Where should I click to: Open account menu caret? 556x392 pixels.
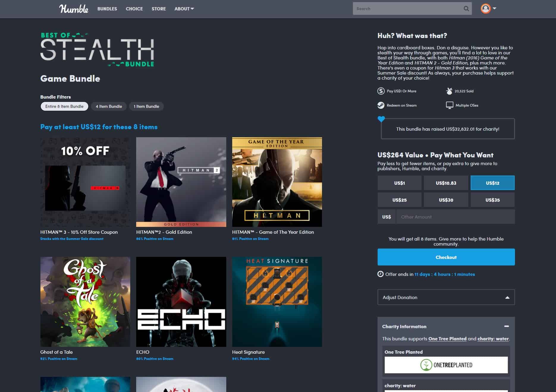(x=494, y=8)
